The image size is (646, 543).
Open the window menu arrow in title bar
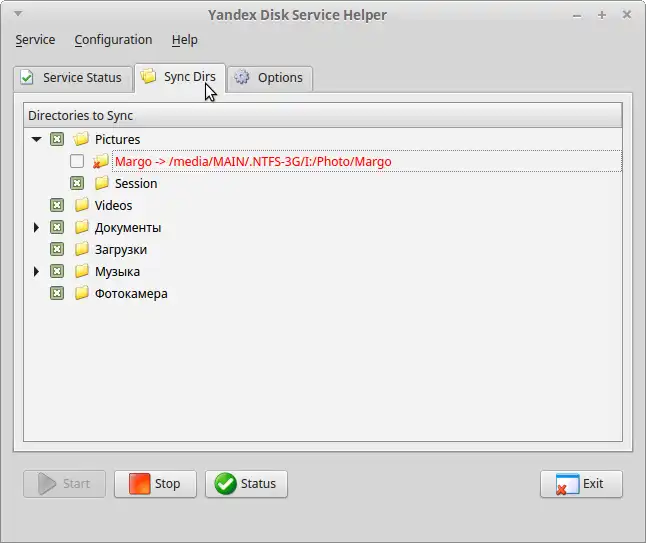[18, 14]
